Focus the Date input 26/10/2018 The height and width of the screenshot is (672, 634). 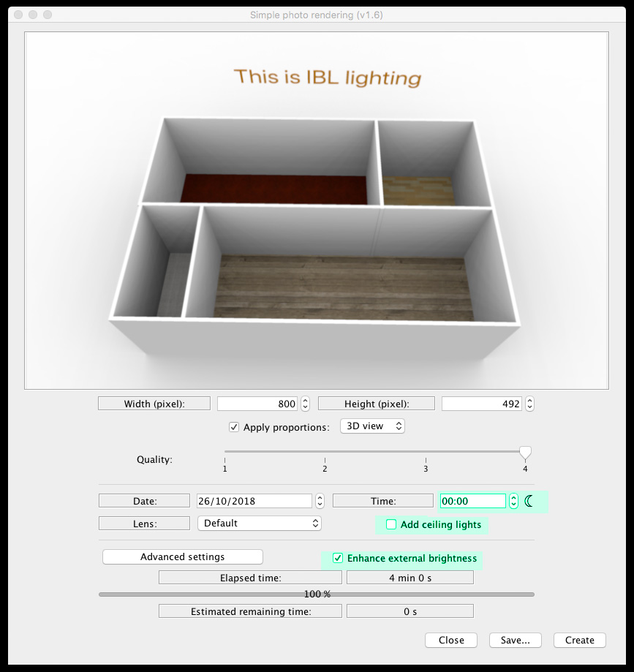coord(254,501)
